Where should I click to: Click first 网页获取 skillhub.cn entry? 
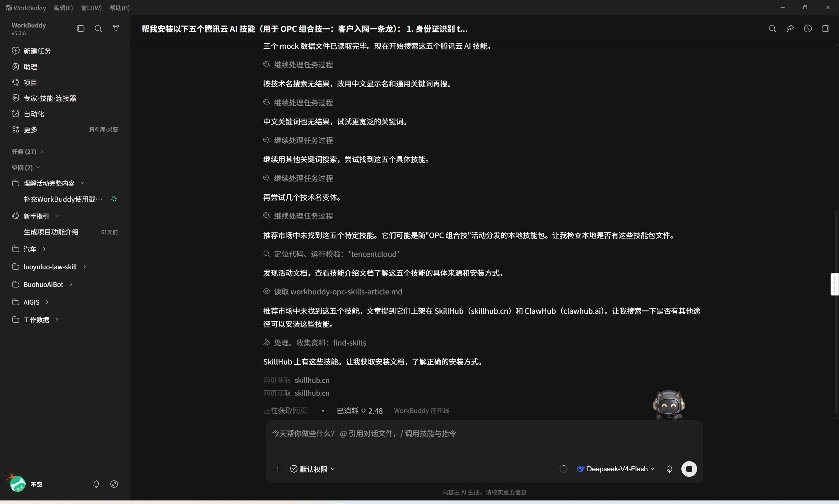tap(296, 381)
